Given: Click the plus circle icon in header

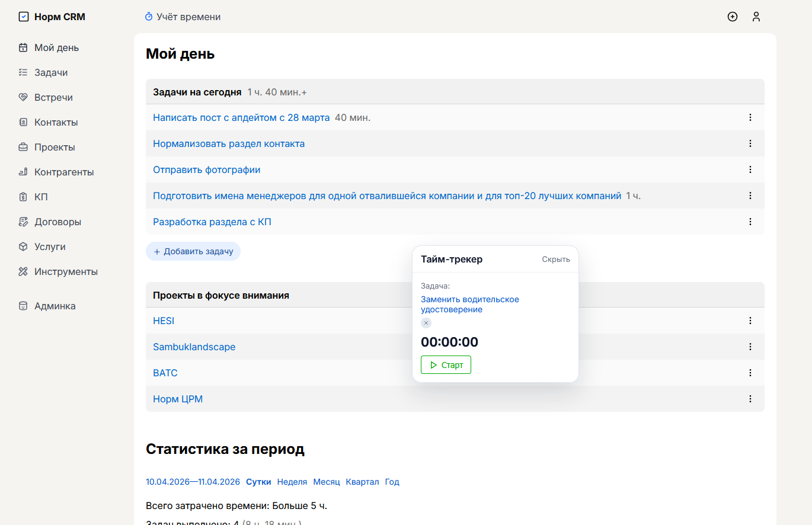Looking at the screenshot, I should click(x=733, y=17).
